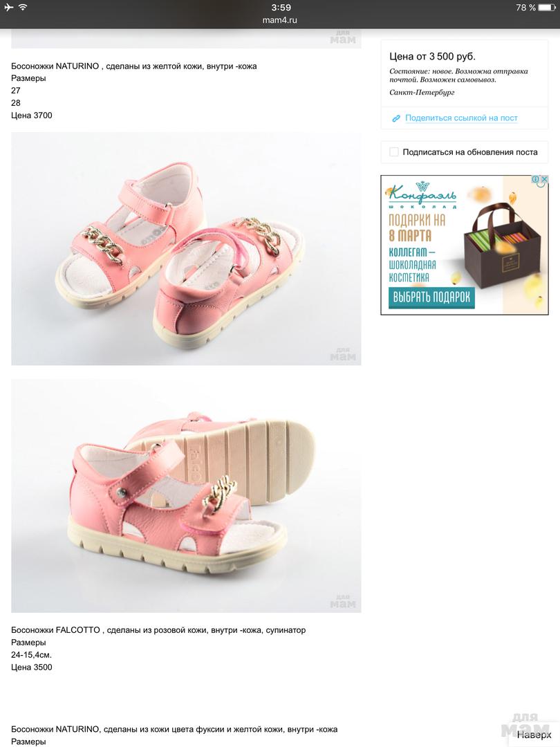The height and width of the screenshot is (747, 560).
Task: Click the Подарки на 8 марта ad headline
Action: pos(417,228)
